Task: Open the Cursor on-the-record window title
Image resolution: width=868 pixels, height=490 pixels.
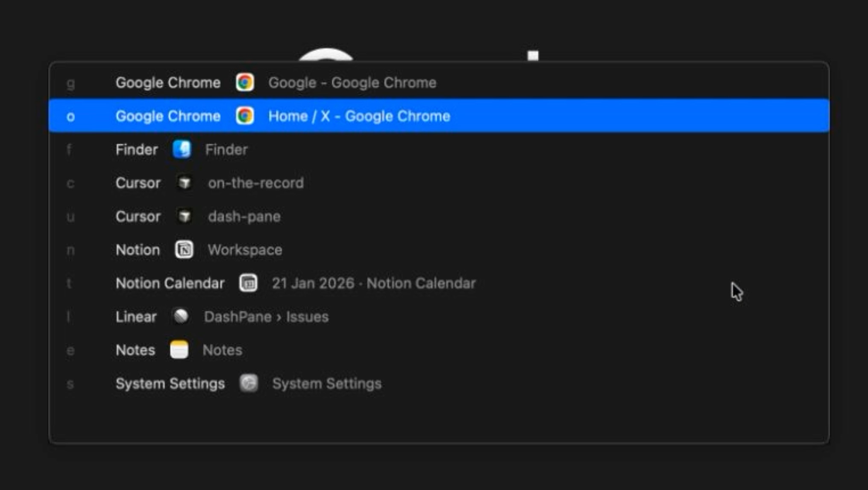Action: 255,183
